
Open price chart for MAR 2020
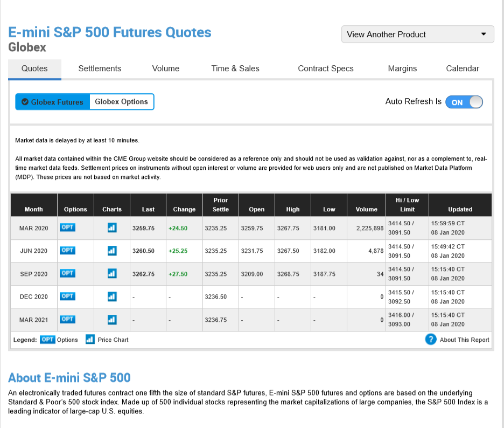(x=112, y=228)
